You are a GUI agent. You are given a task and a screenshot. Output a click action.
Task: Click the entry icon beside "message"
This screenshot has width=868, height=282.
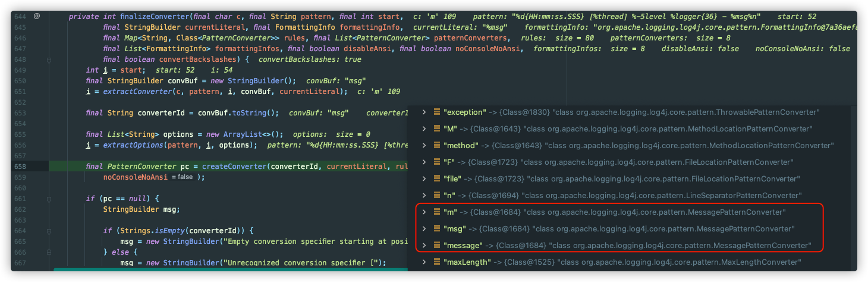(x=436, y=245)
